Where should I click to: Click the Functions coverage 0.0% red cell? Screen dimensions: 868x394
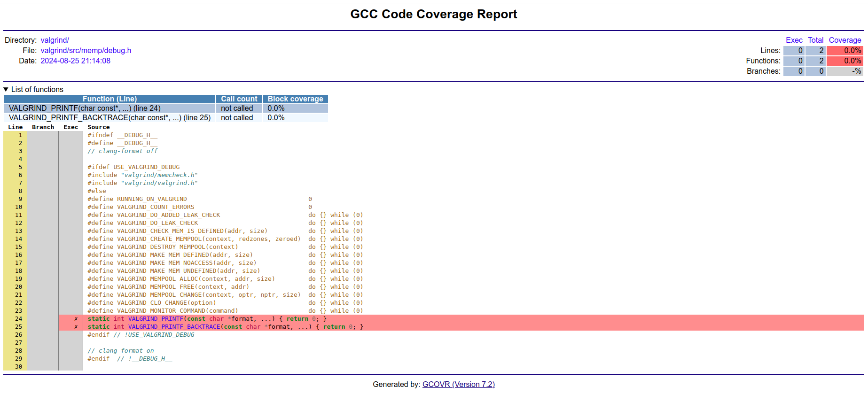point(845,61)
